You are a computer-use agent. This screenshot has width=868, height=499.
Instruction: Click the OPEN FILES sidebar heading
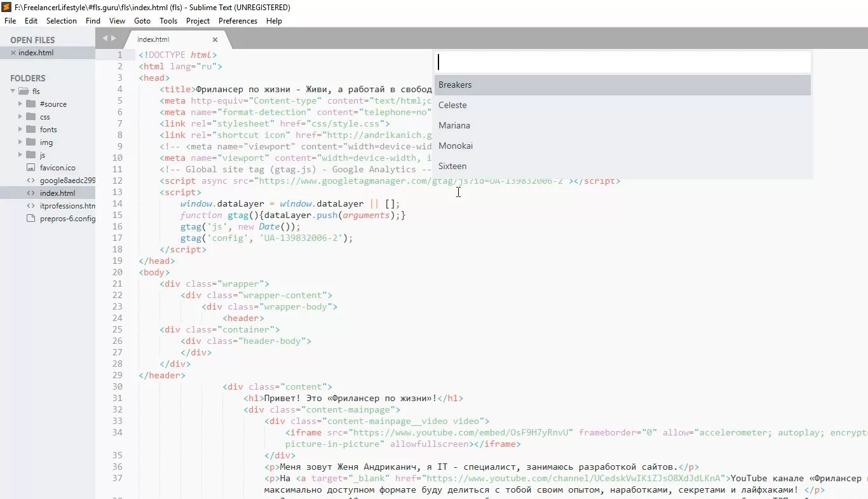(32, 40)
